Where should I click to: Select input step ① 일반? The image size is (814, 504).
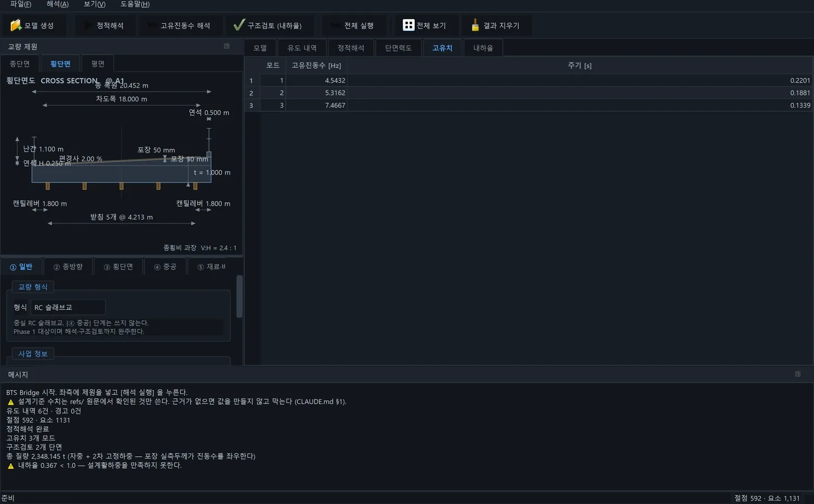tap(21, 266)
